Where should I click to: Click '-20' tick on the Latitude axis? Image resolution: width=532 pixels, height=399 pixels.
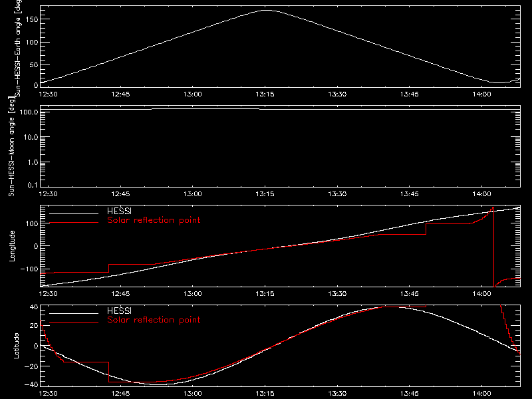pyautogui.click(x=31, y=366)
